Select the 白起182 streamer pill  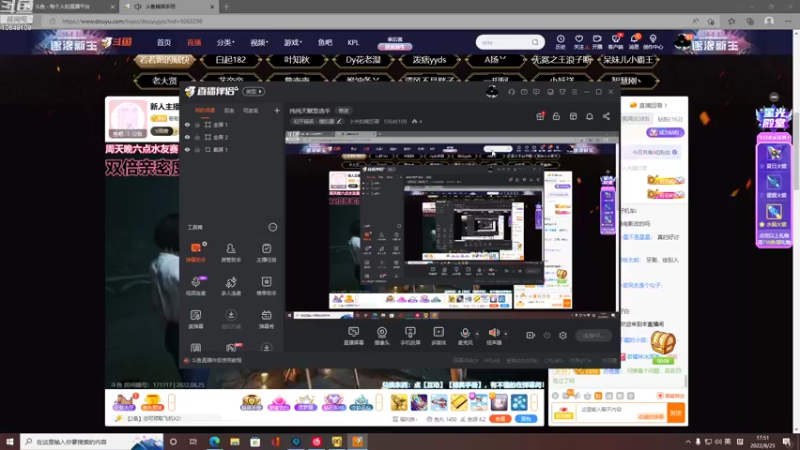(231, 60)
